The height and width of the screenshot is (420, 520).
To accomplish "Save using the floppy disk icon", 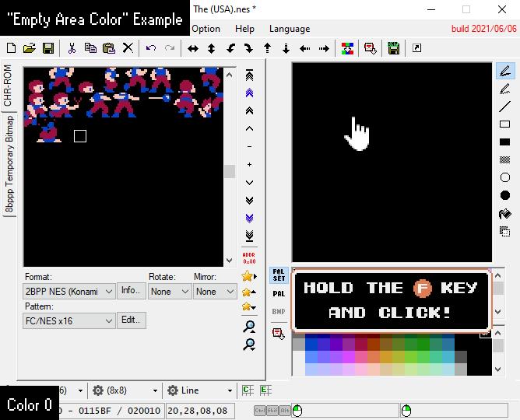I will point(48,48).
